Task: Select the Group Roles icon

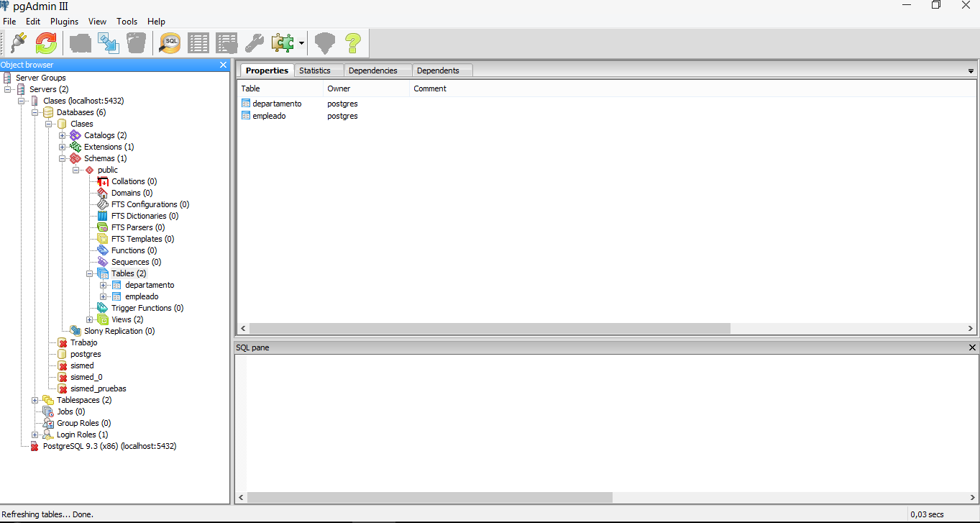Action: coord(48,423)
